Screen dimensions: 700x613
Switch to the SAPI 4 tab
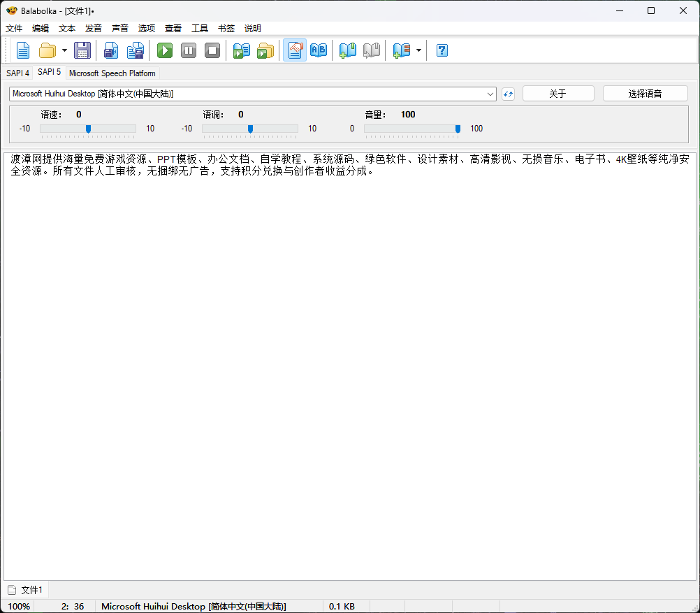pos(17,73)
